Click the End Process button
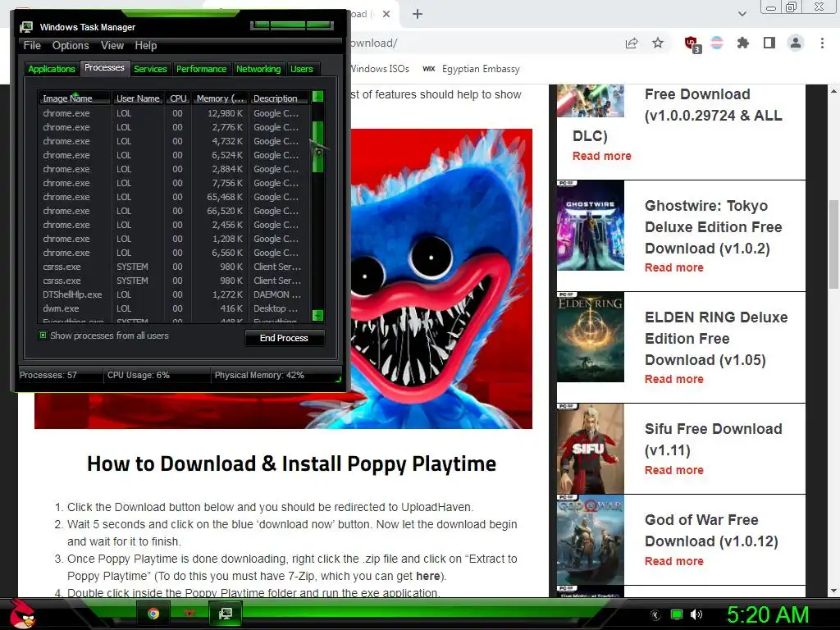Image resolution: width=840 pixels, height=630 pixels. click(x=285, y=338)
